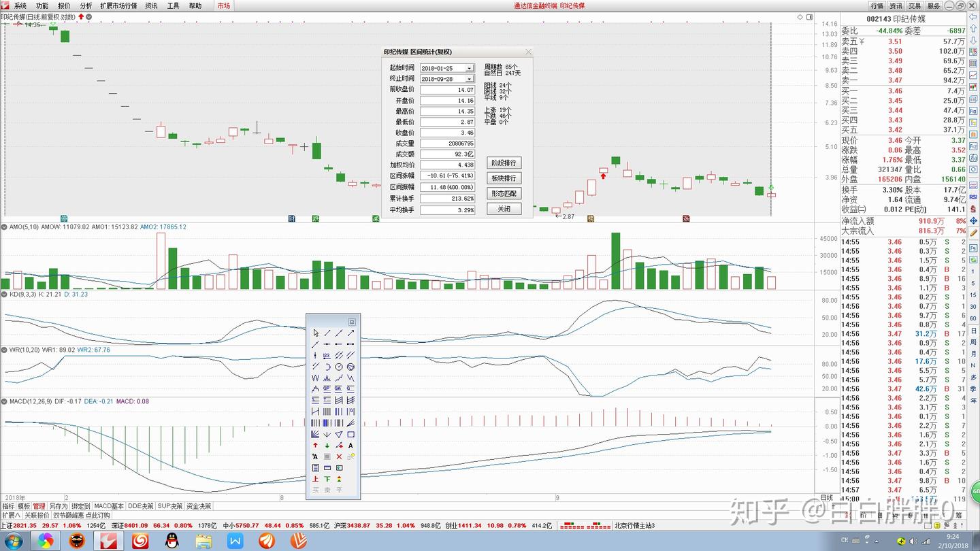This screenshot has height=551, width=980.
Task: Close the 区间统计 dialog with X
Action: [x=529, y=52]
